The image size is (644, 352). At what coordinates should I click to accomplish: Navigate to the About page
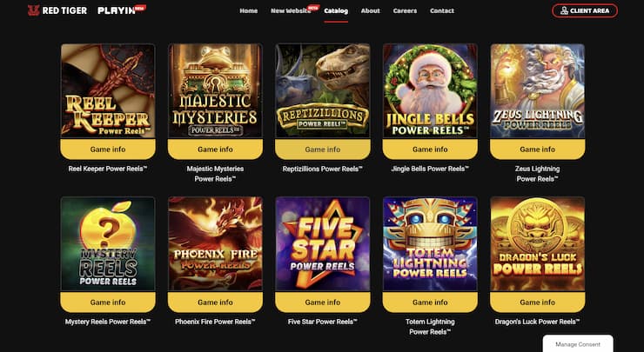pyautogui.click(x=371, y=10)
